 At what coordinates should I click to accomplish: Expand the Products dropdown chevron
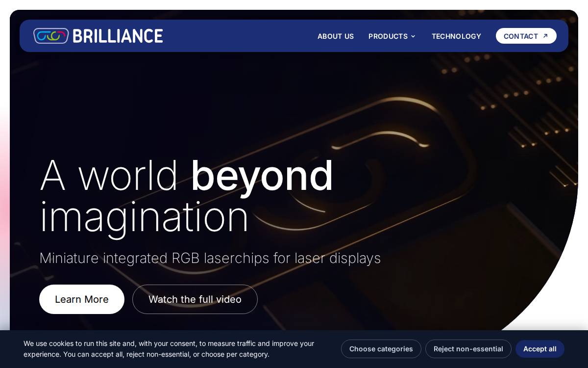pyautogui.click(x=413, y=36)
